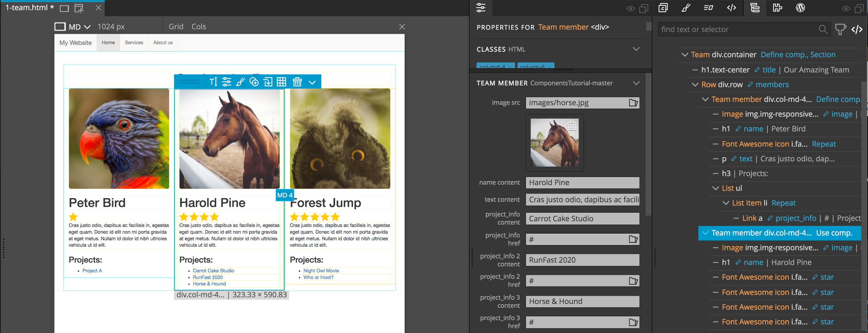The width and height of the screenshot is (868, 333).
Task: Open the Properties panel sliders tab
Action: coord(481,8)
